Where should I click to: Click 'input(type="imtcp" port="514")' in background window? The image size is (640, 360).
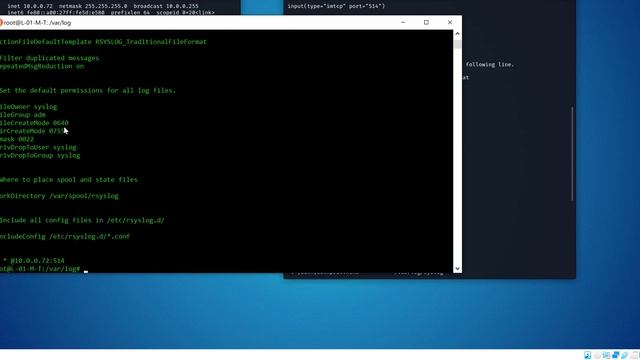click(336, 6)
